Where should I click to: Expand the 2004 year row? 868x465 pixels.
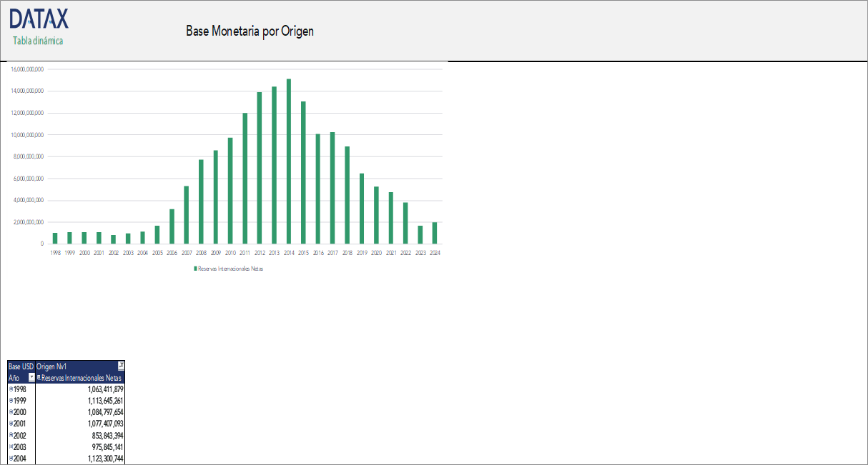tap(11, 457)
